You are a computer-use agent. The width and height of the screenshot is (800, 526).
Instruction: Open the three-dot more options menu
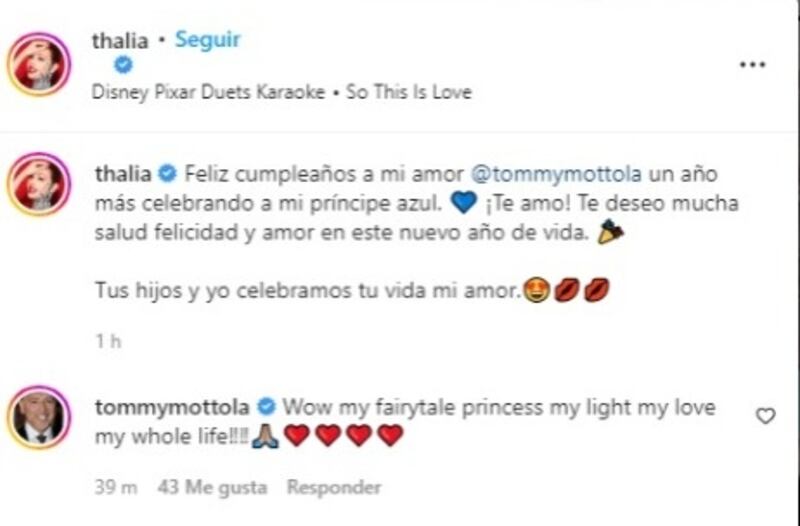click(751, 65)
